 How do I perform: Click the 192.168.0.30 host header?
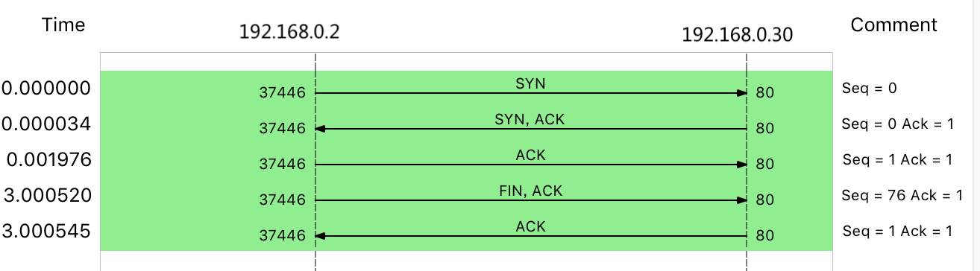(x=738, y=34)
